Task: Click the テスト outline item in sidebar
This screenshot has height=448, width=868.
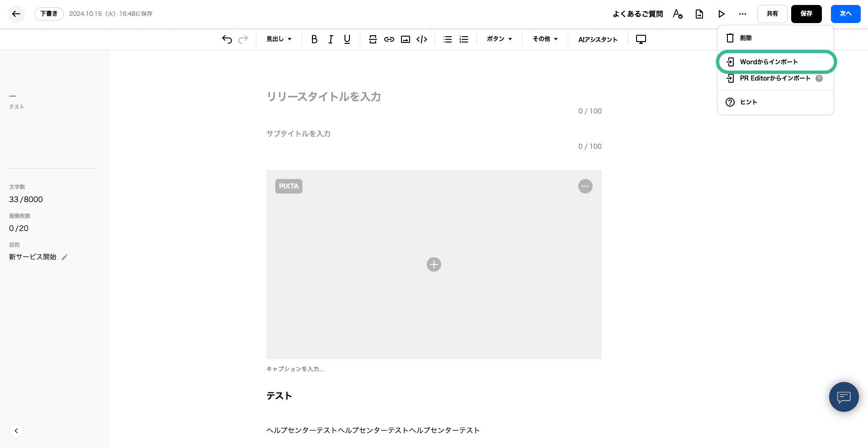Action: click(x=17, y=107)
